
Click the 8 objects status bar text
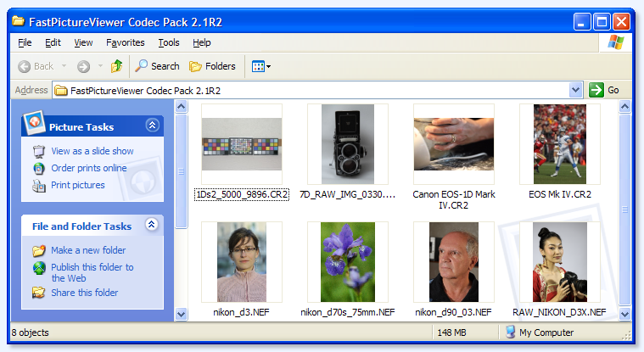(30, 332)
